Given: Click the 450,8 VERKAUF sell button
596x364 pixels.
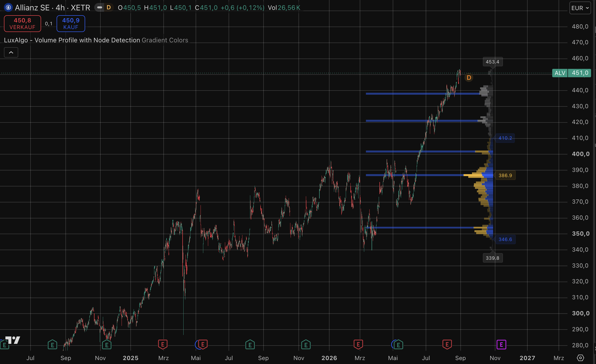Looking at the screenshot, I should point(22,24).
